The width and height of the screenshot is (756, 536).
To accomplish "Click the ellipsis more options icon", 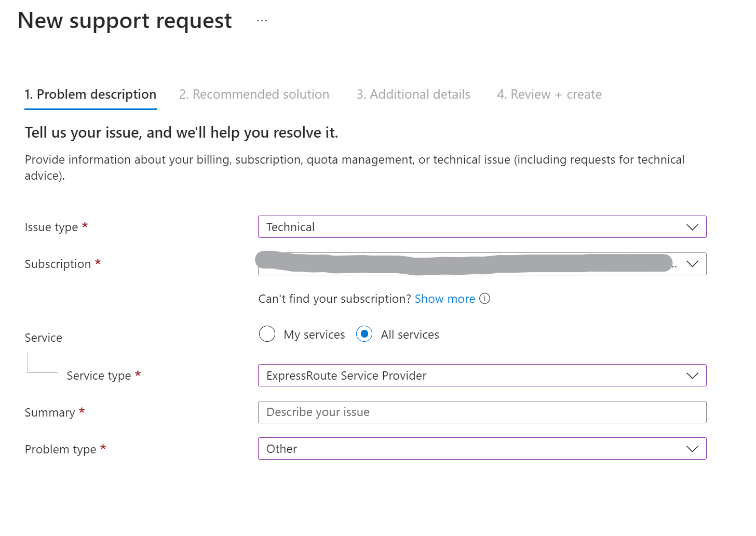I will coord(262,21).
